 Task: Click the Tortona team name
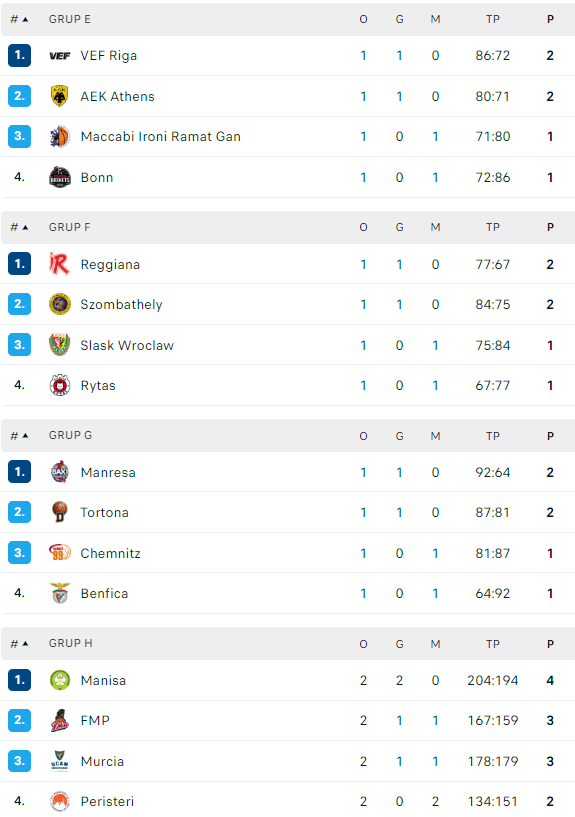(104, 512)
